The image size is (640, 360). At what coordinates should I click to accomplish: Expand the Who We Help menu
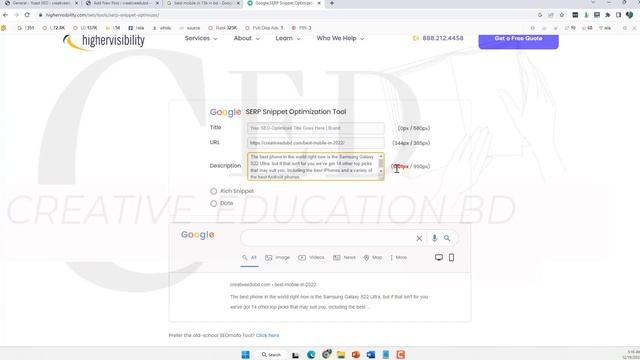click(x=340, y=38)
